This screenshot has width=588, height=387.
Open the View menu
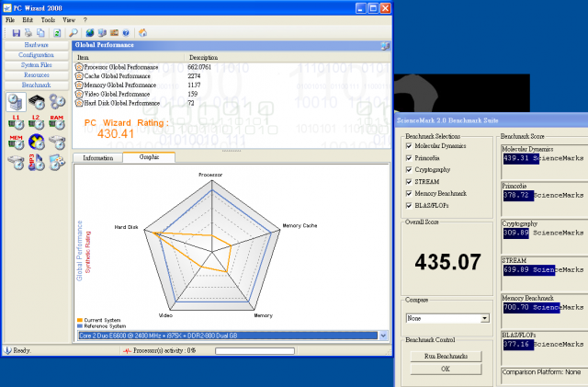(69, 20)
